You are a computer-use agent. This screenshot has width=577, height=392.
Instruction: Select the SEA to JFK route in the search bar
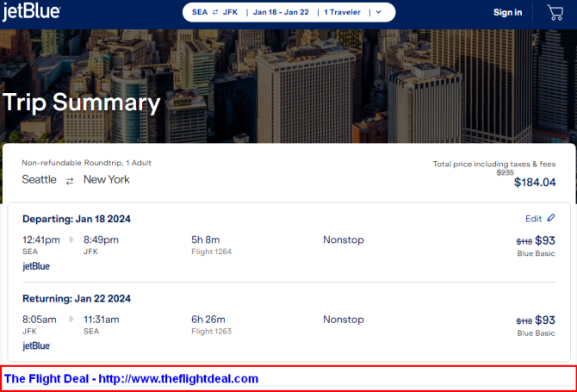tap(214, 12)
